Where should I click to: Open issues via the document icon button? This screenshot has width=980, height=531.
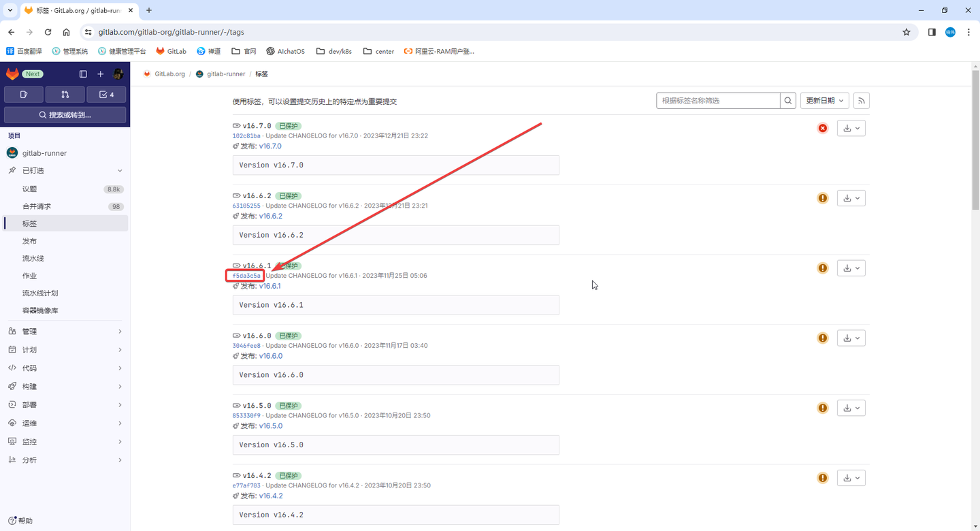click(23, 94)
